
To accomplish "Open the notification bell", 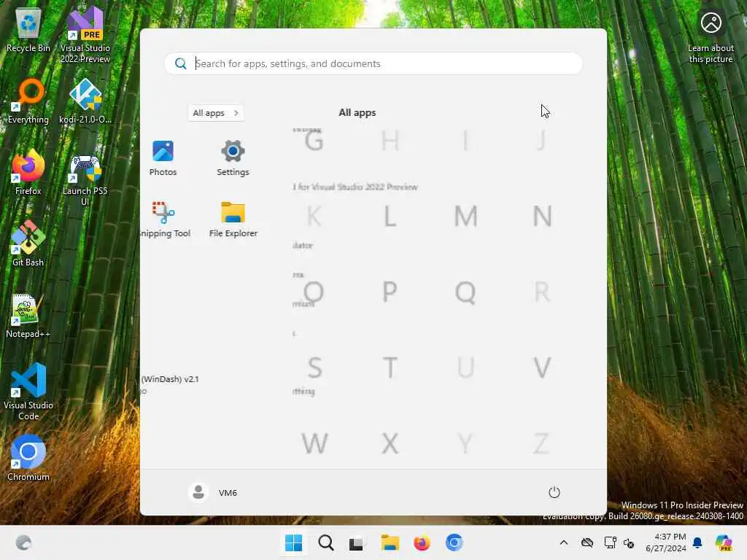I will click(x=697, y=542).
